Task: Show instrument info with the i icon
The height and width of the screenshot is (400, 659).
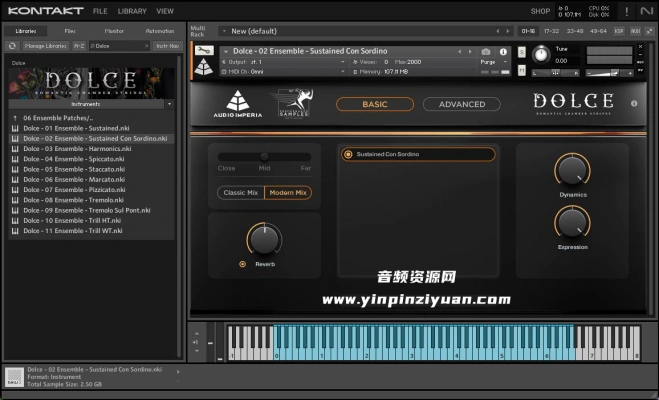Action: pyautogui.click(x=503, y=52)
